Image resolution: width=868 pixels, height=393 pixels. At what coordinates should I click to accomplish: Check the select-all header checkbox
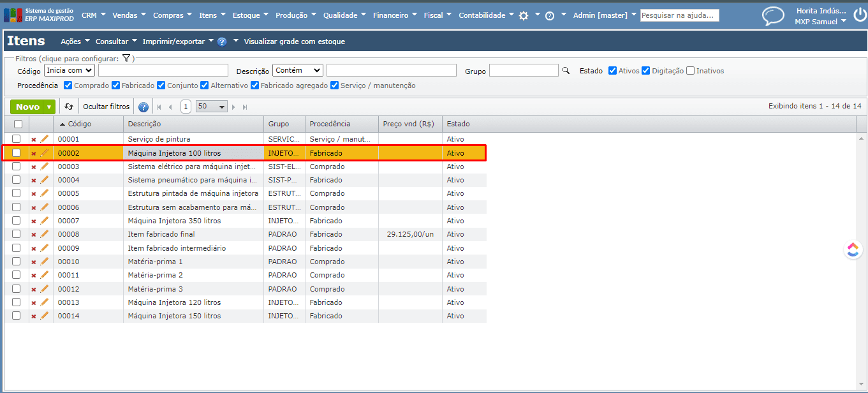pyautogui.click(x=18, y=124)
